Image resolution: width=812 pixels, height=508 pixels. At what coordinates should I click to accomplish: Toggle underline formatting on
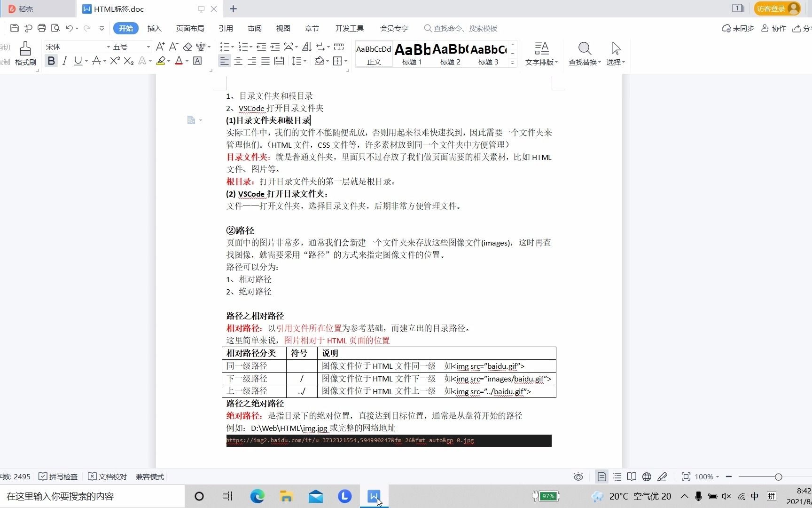78,61
